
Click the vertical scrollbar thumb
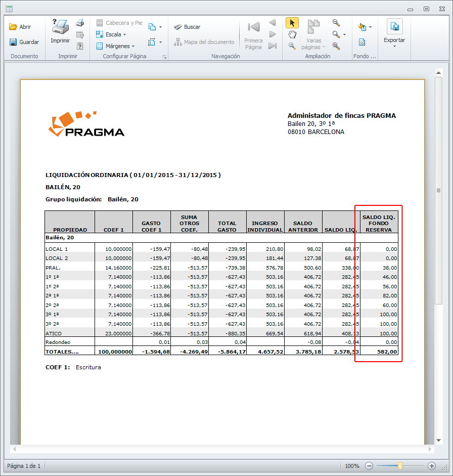[x=439, y=190]
